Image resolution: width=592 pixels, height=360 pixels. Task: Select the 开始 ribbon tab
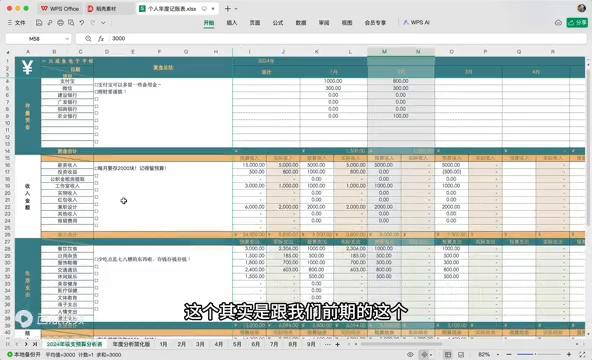click(x=209, y=23)
